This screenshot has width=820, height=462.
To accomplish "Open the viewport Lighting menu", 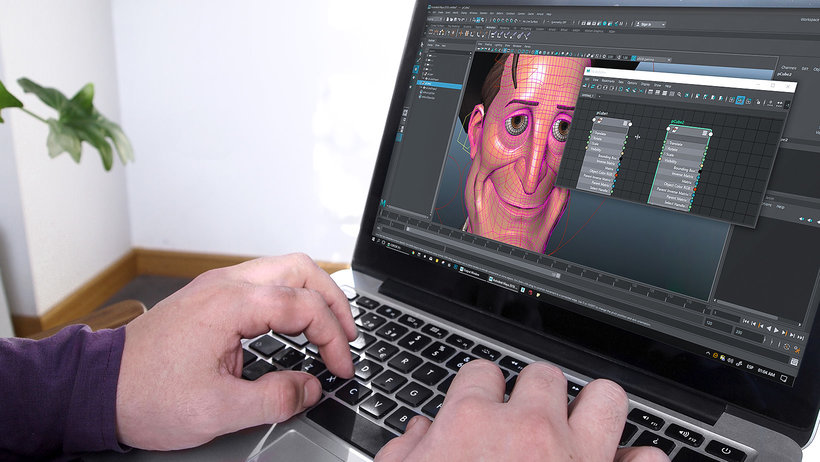I will 498,45.
